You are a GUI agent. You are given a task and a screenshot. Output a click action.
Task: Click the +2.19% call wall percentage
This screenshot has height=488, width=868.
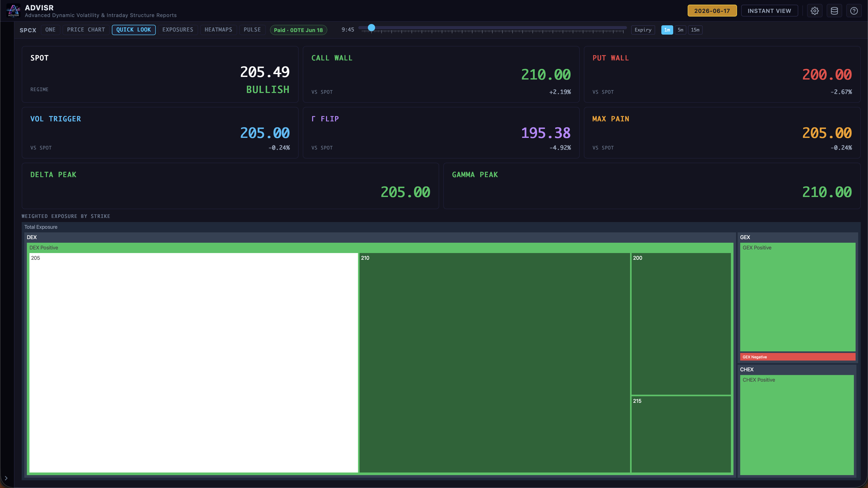click(x=560, y=92)
